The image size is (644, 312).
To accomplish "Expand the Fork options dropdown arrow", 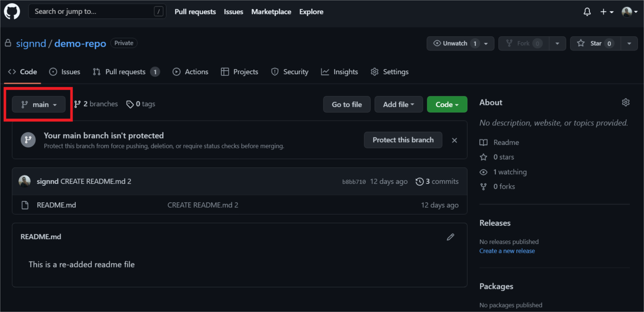I will point(557,43).
